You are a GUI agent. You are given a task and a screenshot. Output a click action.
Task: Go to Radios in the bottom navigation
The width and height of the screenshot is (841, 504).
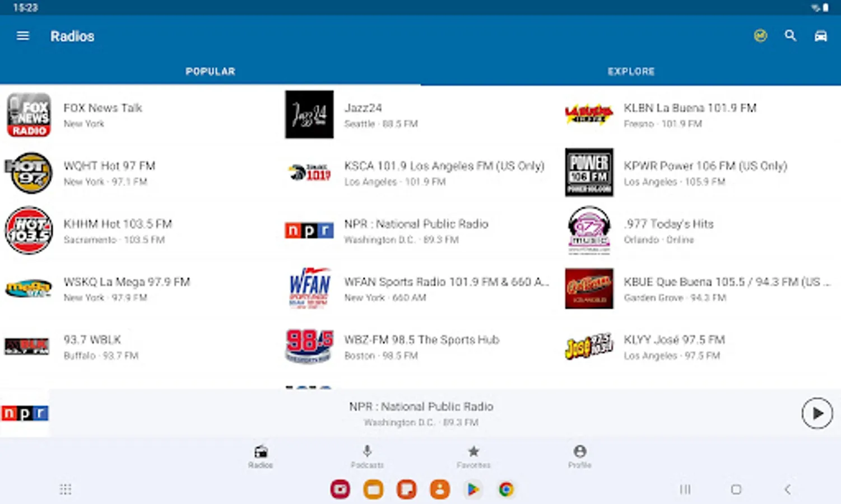pos(261,456)
